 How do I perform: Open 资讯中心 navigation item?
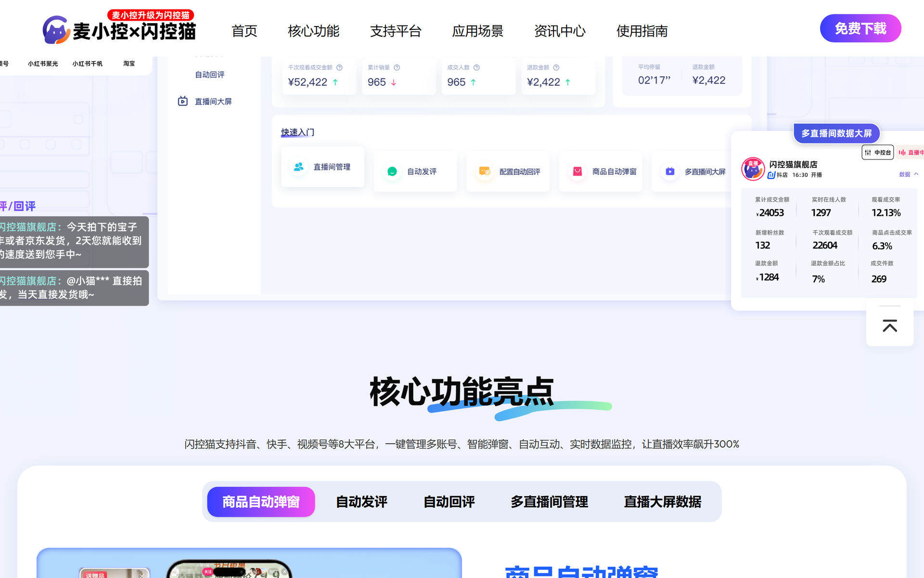tap(560, 31)
